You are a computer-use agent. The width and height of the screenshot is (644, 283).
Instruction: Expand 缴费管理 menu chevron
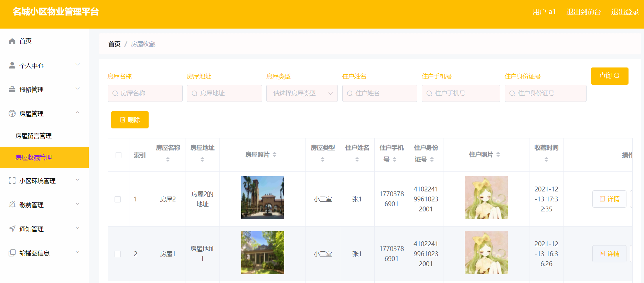pos(78,204)
